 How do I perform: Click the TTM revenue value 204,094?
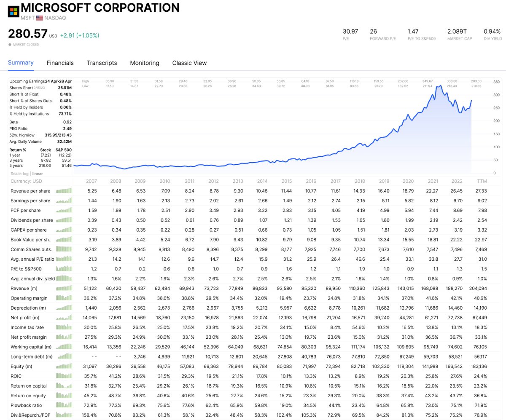478,288
